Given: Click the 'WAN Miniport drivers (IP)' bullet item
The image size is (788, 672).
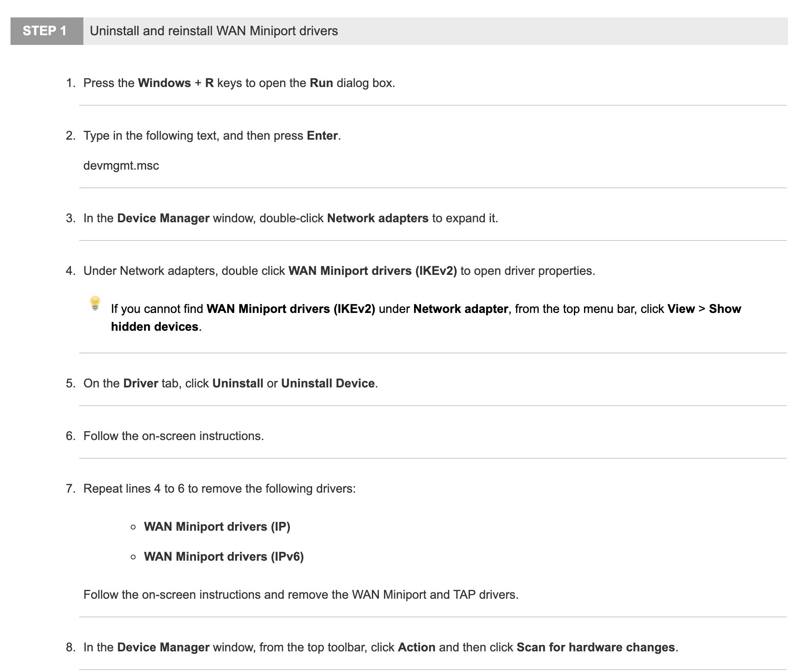Looking at the screenshot, I should pyautogui.click(x=217, y=527).
